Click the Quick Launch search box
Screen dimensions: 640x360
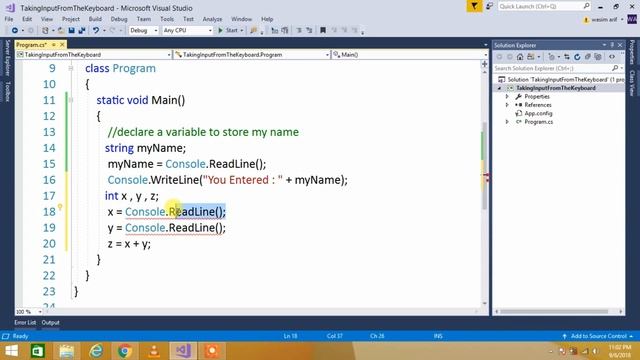[x=544, y=6]
